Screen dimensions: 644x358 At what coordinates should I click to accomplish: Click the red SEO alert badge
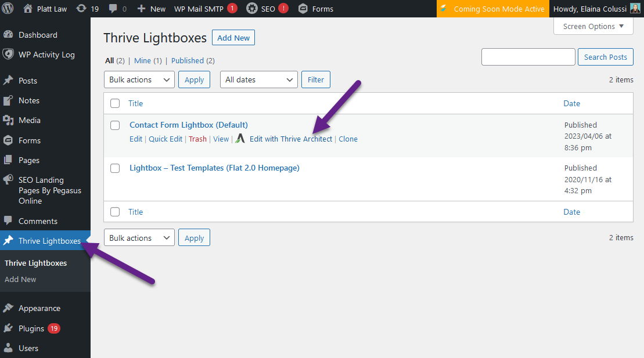tap(283, 8)
